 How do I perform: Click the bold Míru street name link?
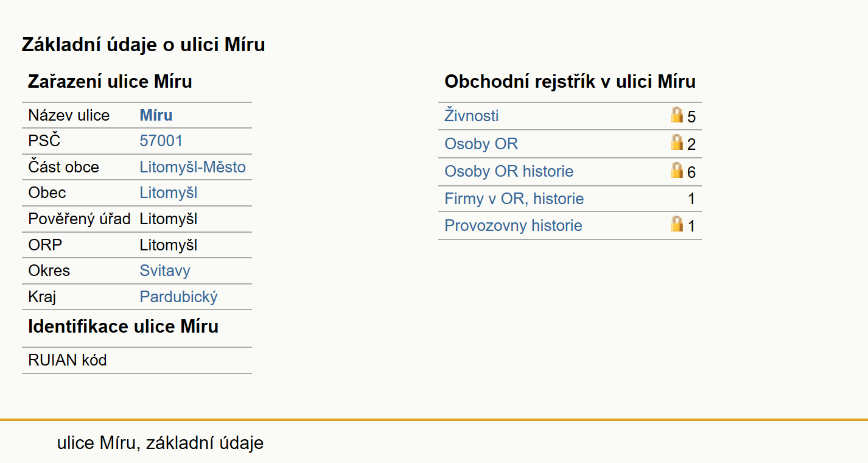(x=156, y=115)
